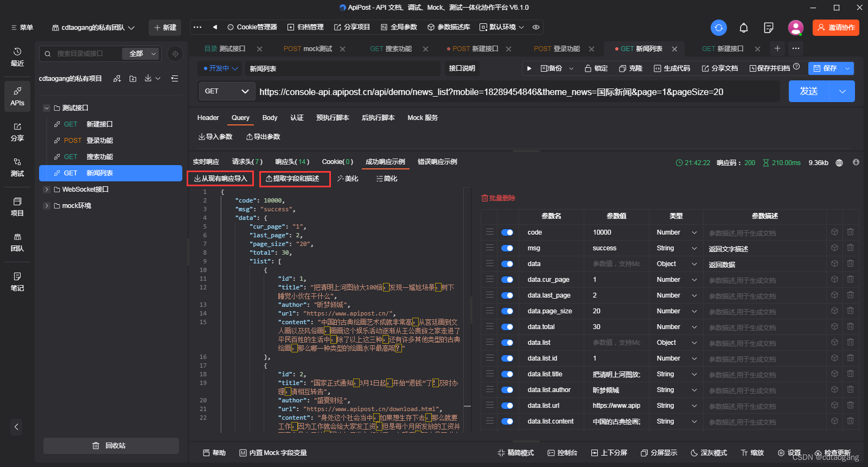Open the GET method dropdown
The height and width of the screenshot is (467, 868).
point(227,91)
